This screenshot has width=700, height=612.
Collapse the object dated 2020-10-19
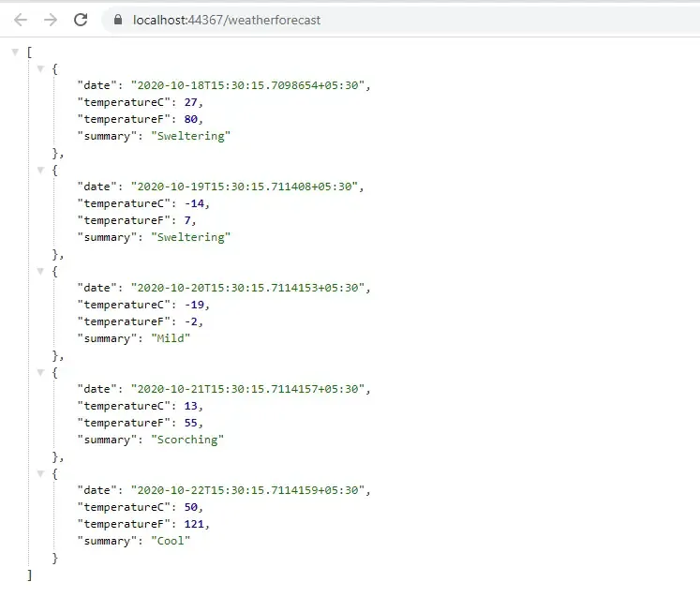pyautogui.click(x=40, y=170)
